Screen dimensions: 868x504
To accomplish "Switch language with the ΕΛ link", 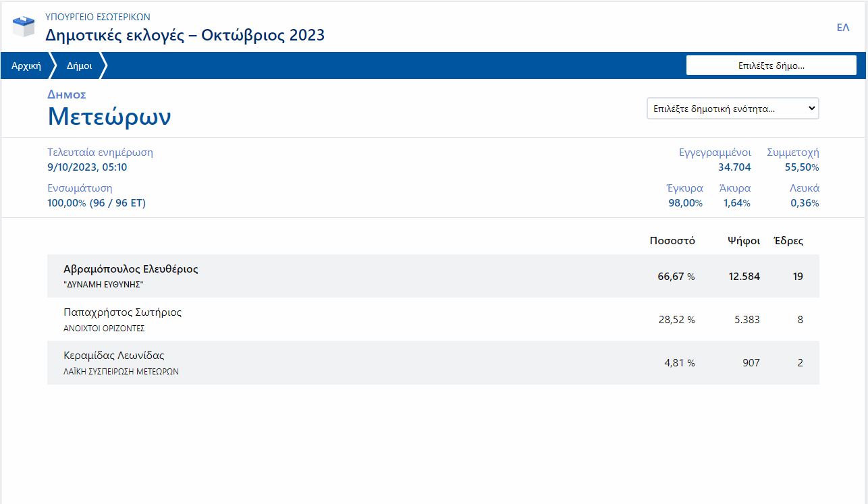I will point(842,28).
